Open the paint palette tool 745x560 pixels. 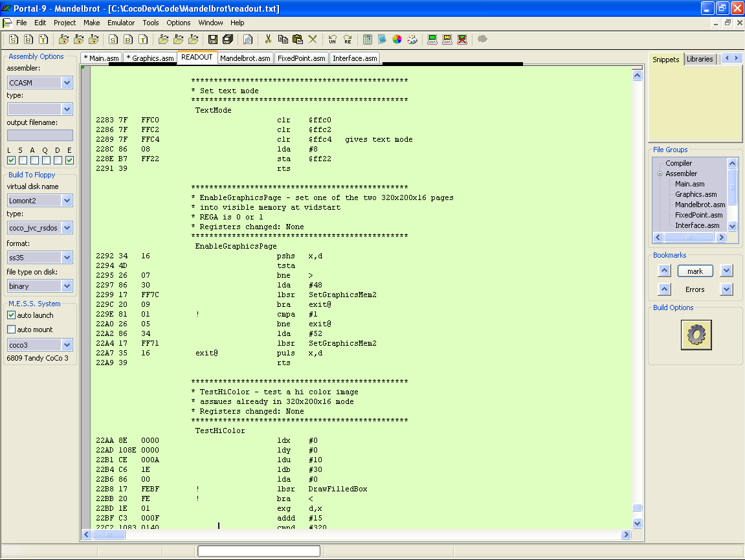412,39
